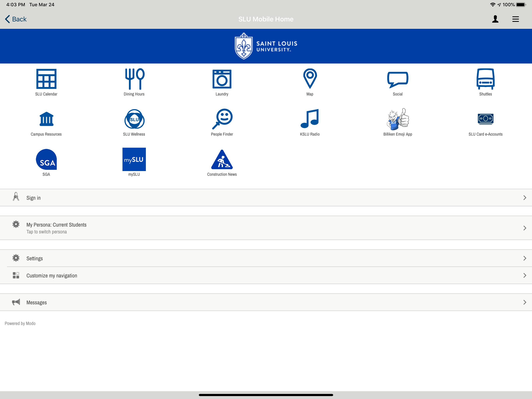Open the Messages row
This screenshot has height=399, width=532.
(x=266, y=302)
